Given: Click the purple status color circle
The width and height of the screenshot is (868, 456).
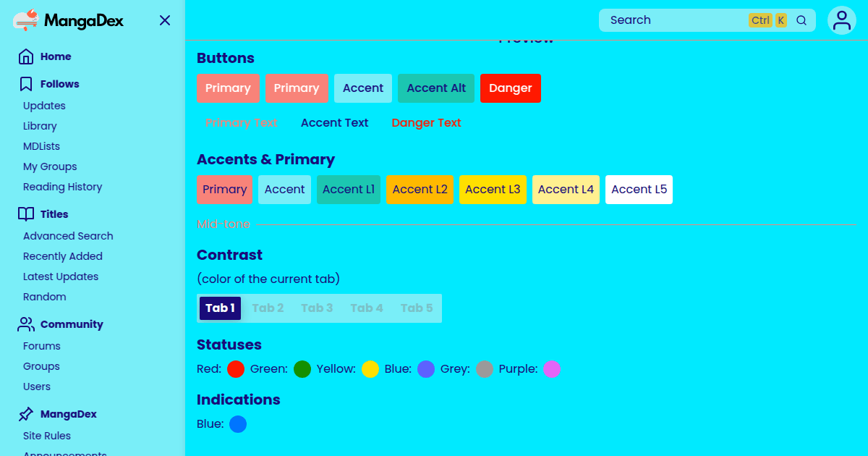Looking at the screenshot, I should tap(552, 369).
